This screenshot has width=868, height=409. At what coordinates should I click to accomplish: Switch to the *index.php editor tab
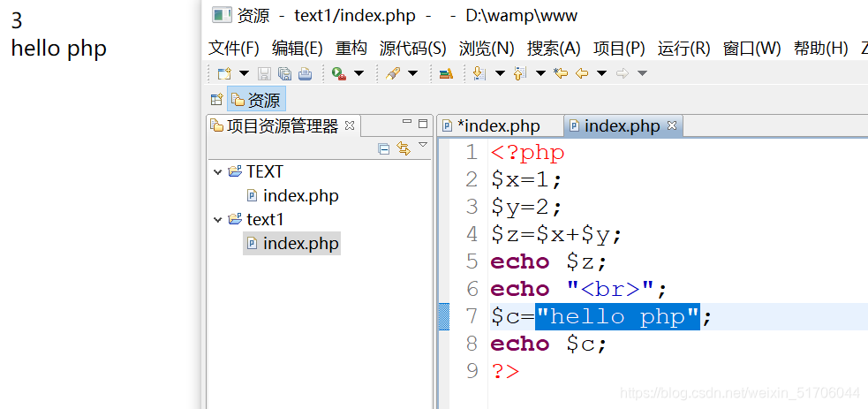(x=499, y=126)
